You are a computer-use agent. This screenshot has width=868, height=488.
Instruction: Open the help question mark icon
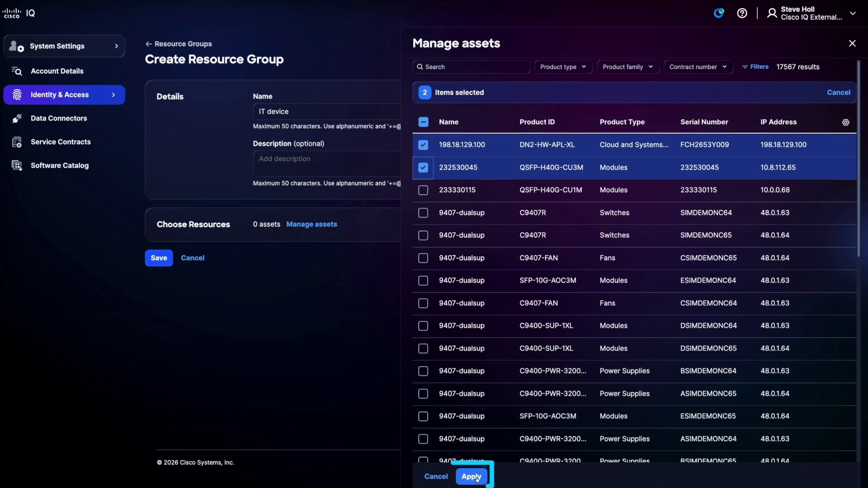742,13
